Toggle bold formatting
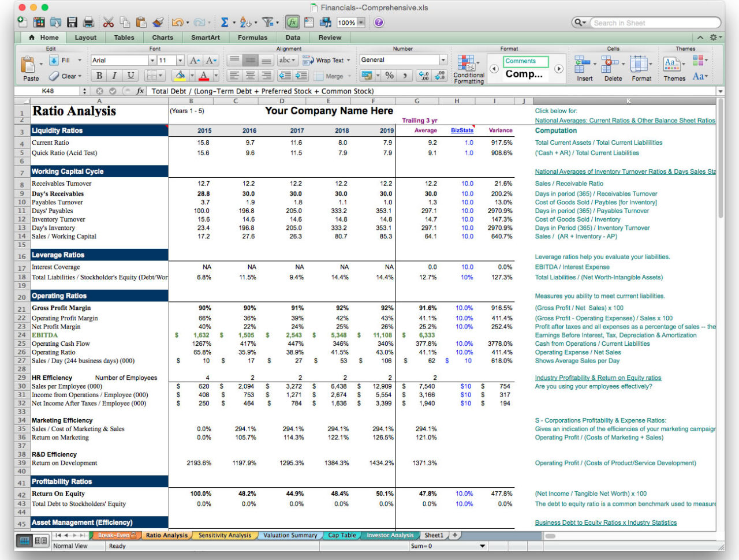The height and width of the screenshot is (560, 739). click(98, 76)
